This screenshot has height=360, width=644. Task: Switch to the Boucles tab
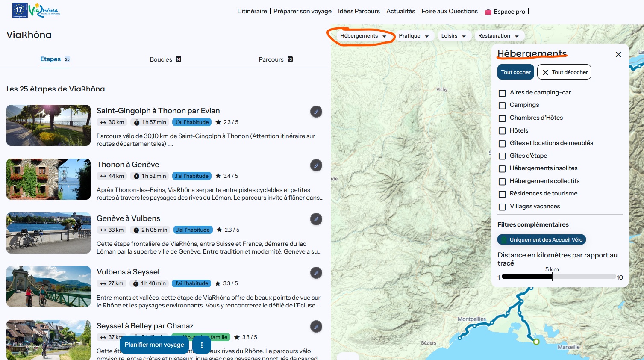click(x=165, y=59)
